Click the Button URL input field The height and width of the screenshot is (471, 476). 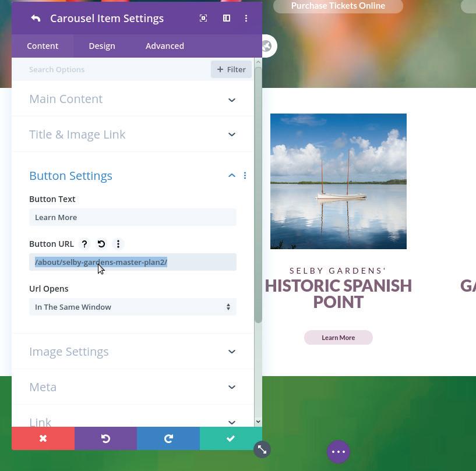[133, 262]
